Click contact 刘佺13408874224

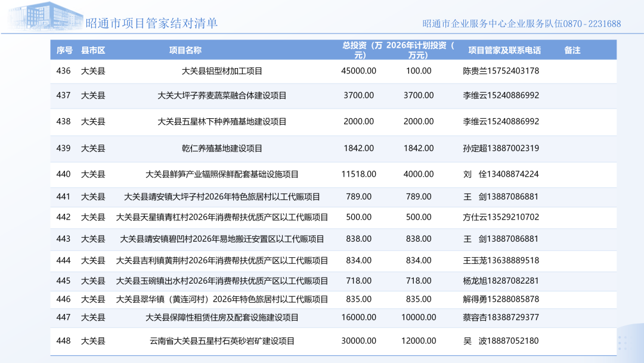click(501, 174)
